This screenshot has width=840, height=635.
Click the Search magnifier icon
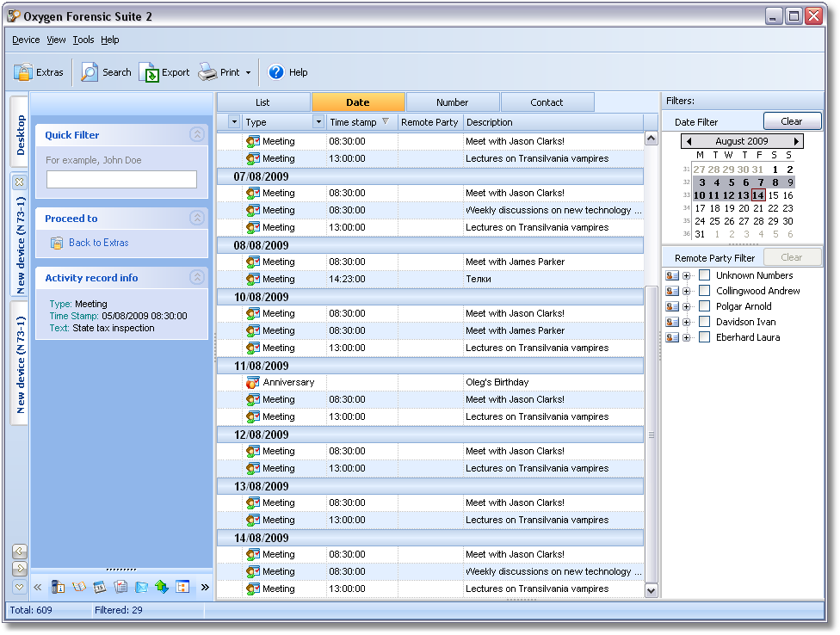[90, 72]
